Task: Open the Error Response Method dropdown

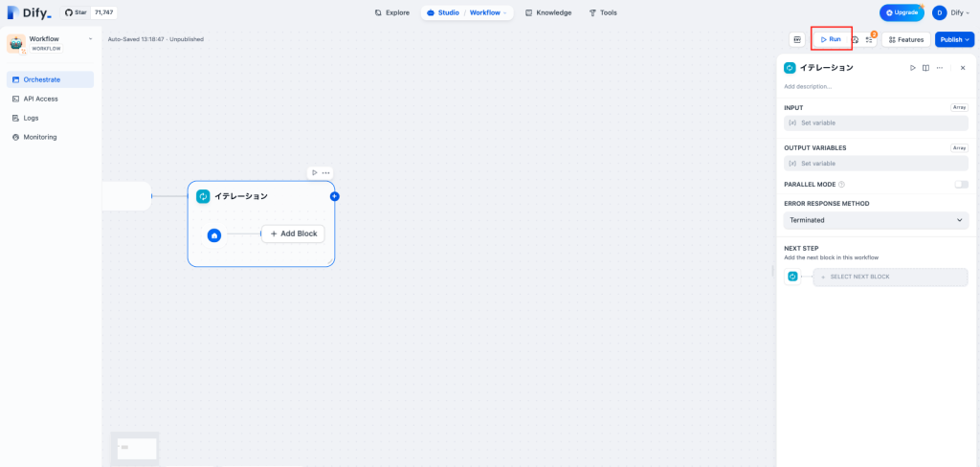Action: tap(876, 220)
